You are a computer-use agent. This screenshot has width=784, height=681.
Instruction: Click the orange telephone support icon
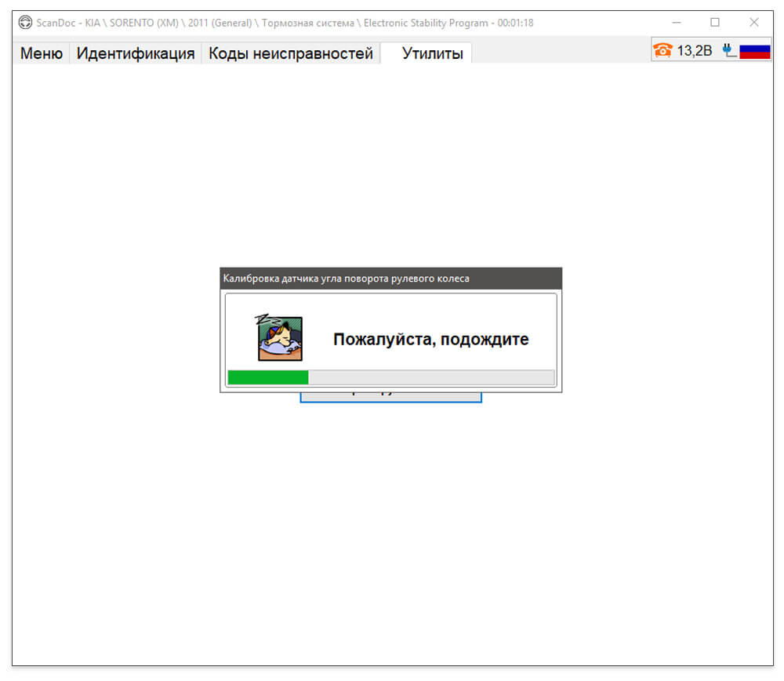click(662, 50)
